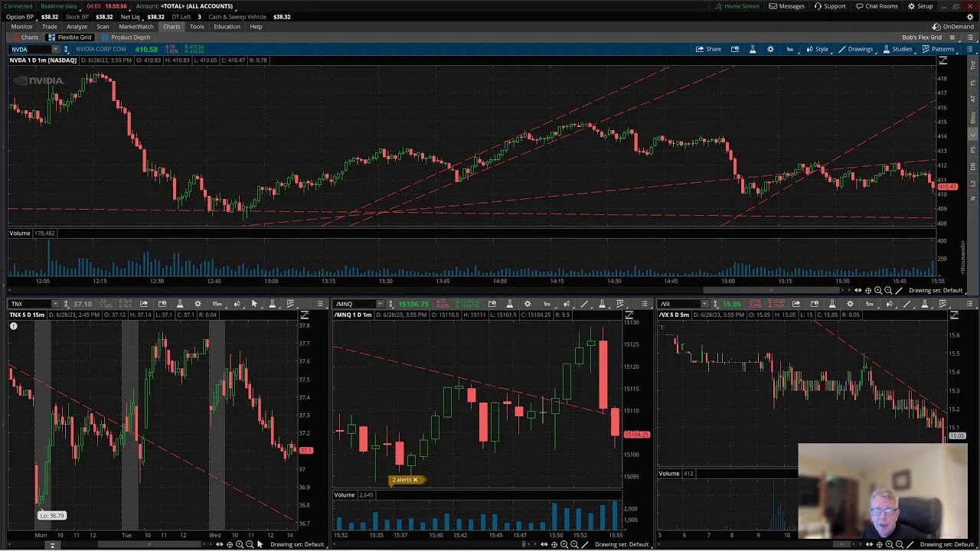Open the Analyze tab
Screen dimensions: 980x551
[77, 27]
